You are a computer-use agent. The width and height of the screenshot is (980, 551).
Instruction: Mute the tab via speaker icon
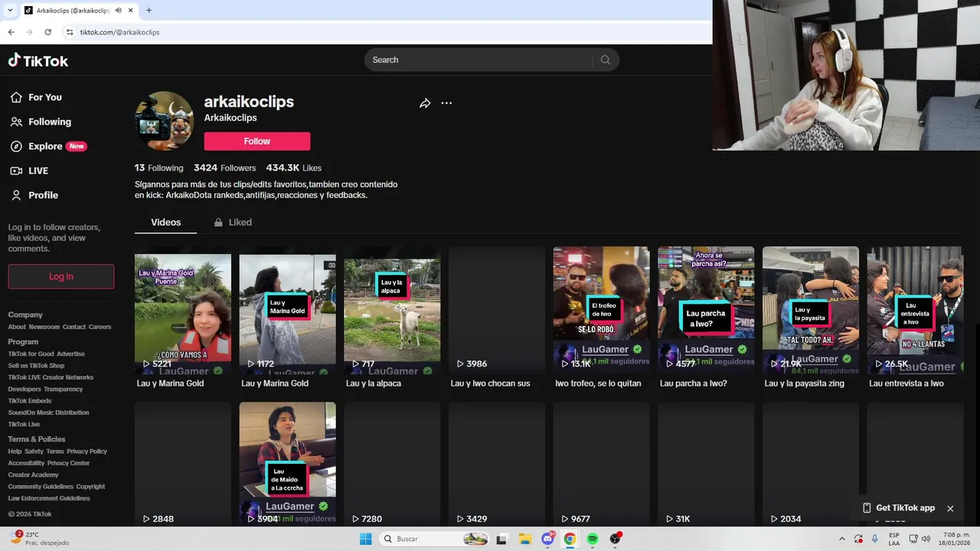coord(118,10)
